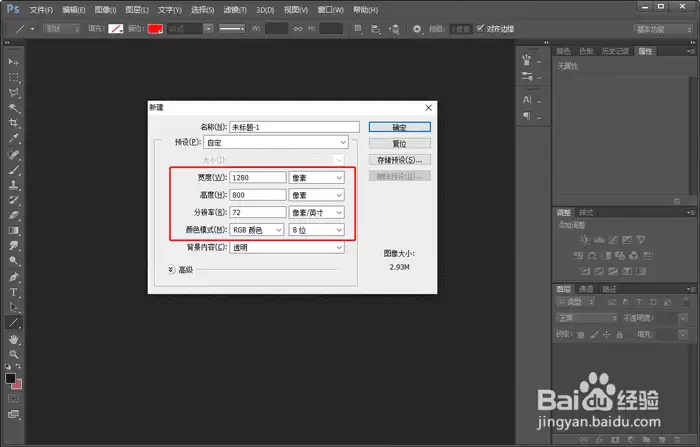The height and width of the screenshot is (447, 700).
Task: Choose the Zoom tool in toolbar
Action: (13, 355)
